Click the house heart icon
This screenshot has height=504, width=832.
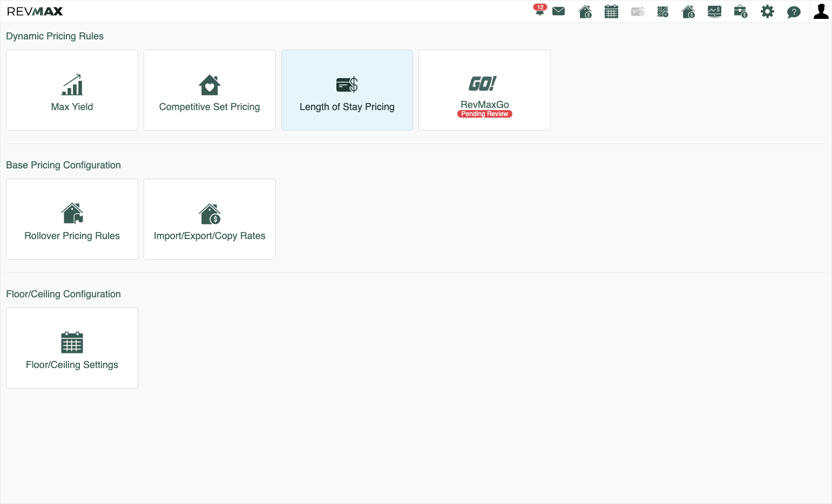tap(209, 85)
